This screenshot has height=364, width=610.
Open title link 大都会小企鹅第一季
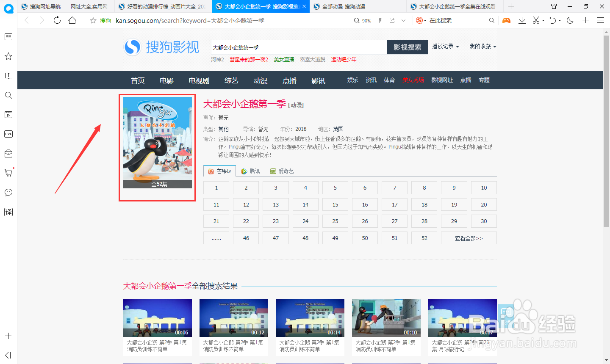(x=244, y=104)
